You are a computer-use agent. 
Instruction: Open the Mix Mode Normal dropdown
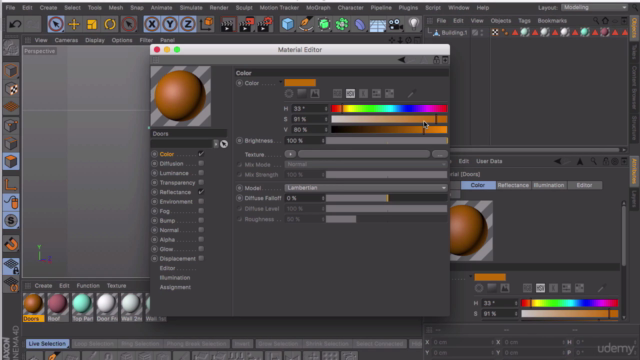pyautogui.click(x=366, y=164)
